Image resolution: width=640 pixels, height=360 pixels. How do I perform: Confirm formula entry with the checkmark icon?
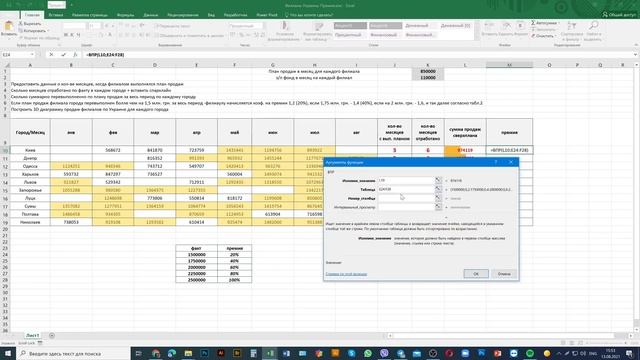coord(63,54)
